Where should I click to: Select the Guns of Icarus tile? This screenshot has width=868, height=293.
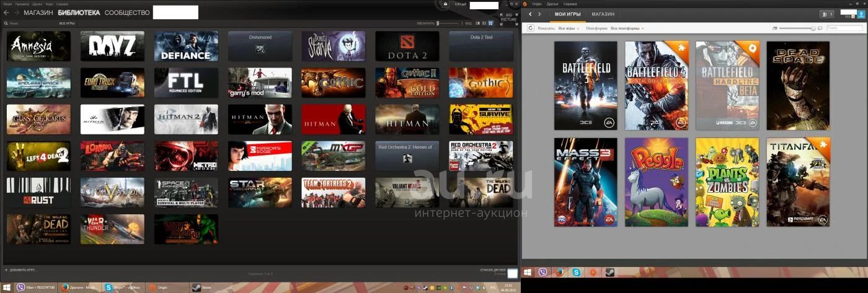[38, 120]
